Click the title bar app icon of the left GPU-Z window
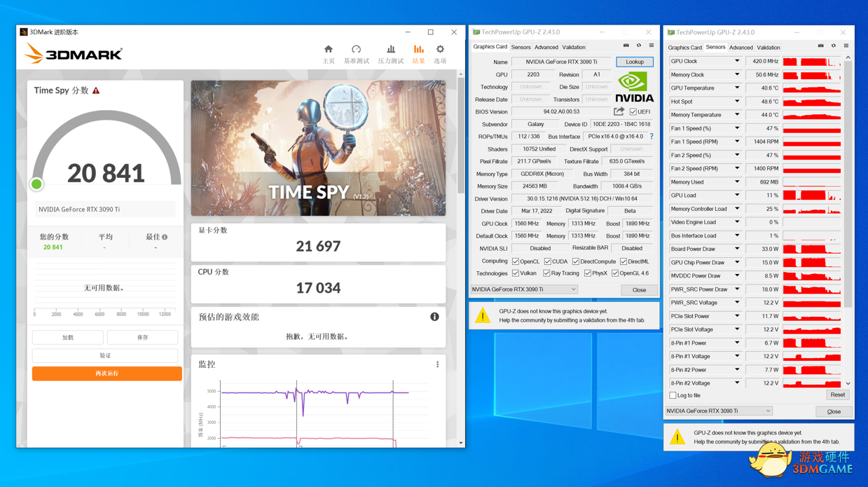This screenshot has height=487, width=868. point(476,32)
